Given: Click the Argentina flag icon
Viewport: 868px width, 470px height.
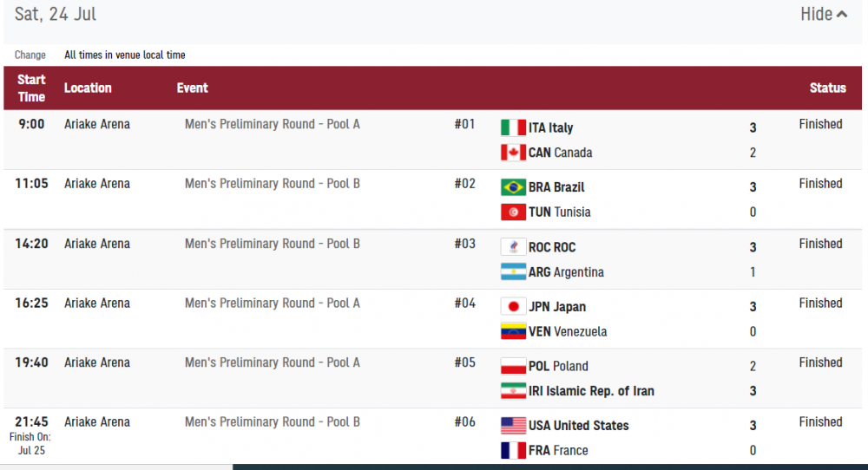Looking at the screenshot, I should point(513,272).
